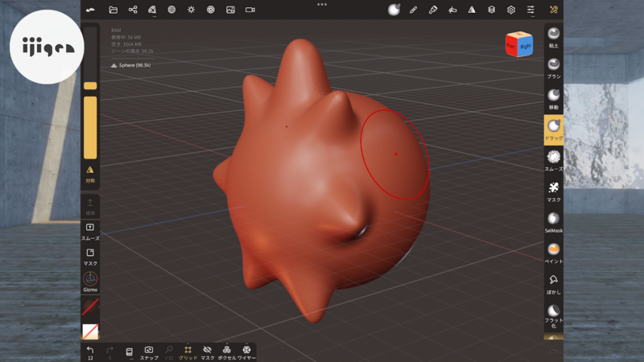Adjust the brush intensity yellow slider
This screenshot has height=362, width=644.
point(90,127)
